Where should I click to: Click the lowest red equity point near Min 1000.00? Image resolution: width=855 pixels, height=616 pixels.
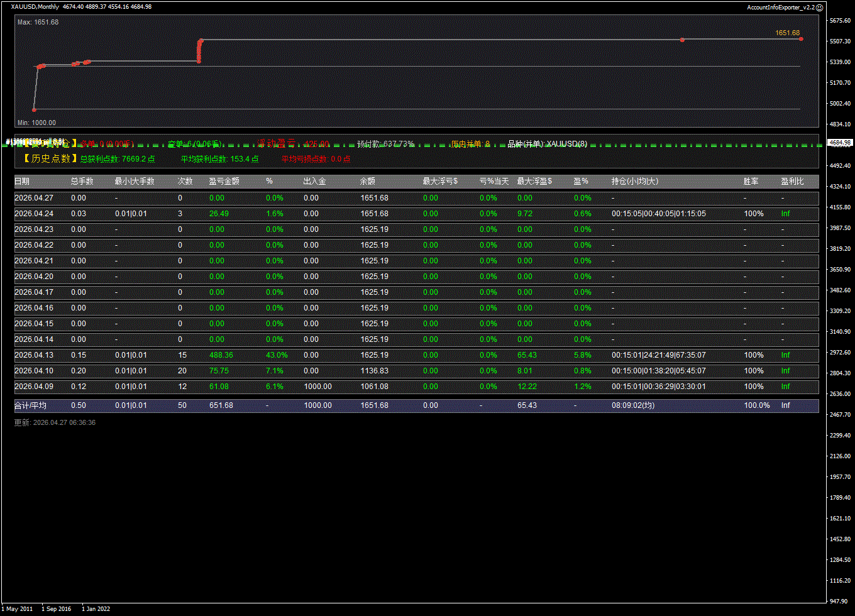34,109
